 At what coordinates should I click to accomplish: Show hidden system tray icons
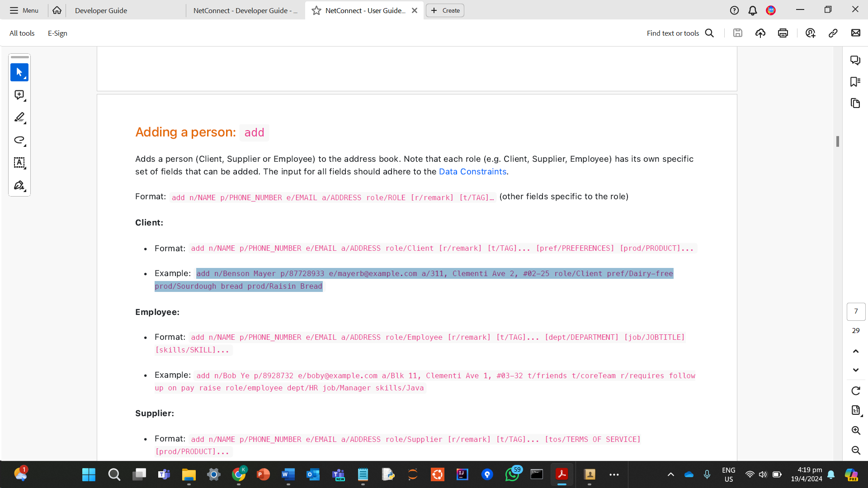coord(671,474)
